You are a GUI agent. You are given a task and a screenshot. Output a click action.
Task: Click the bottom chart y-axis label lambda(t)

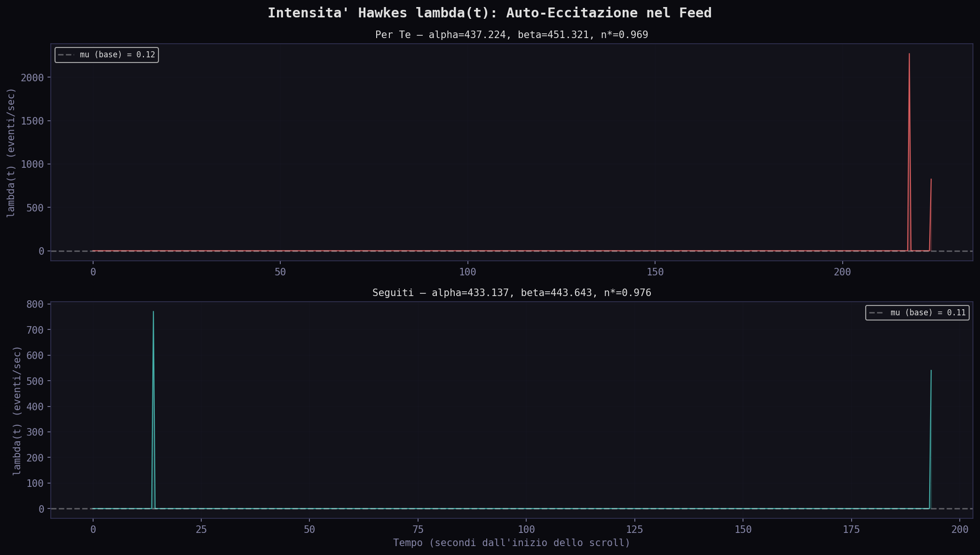click(17, 411)
